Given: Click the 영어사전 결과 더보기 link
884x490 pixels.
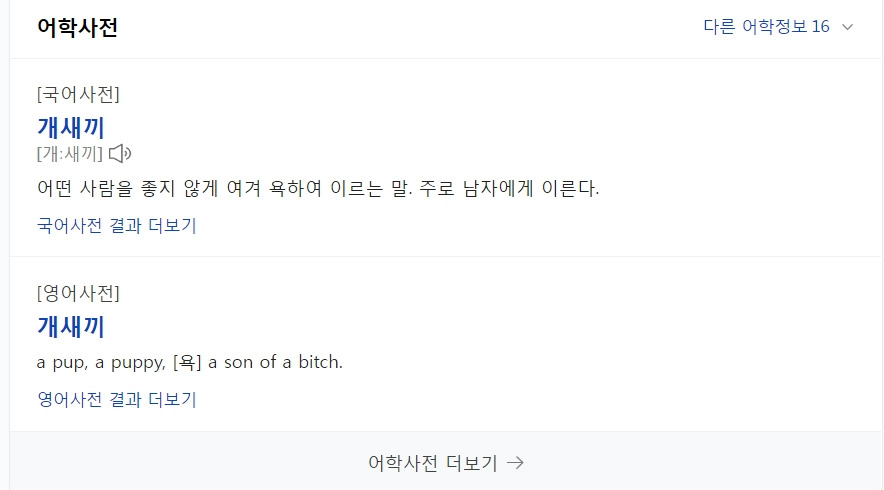Looking at the screenshot, I should (x=117, y=400).
